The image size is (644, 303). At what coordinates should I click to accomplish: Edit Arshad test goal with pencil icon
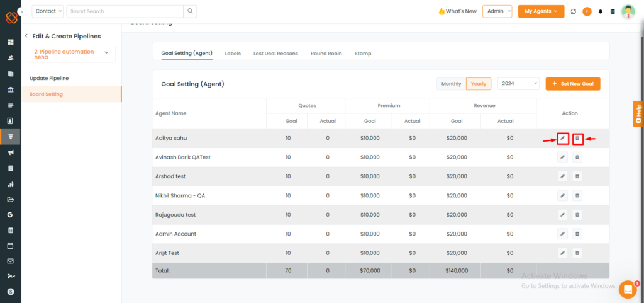coord(563,176)
